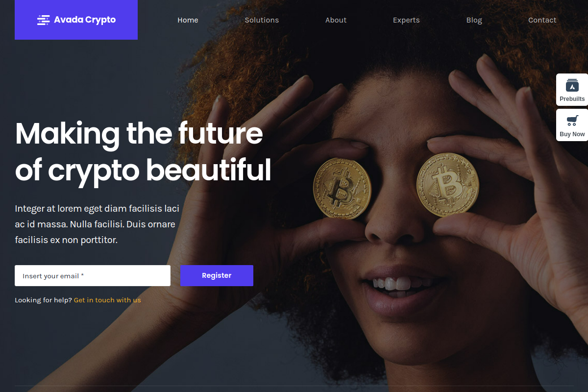The height and width of the screenshot is (392, 588).
Task: Focus the 'Insert your email' field
Action: [93, 275]
